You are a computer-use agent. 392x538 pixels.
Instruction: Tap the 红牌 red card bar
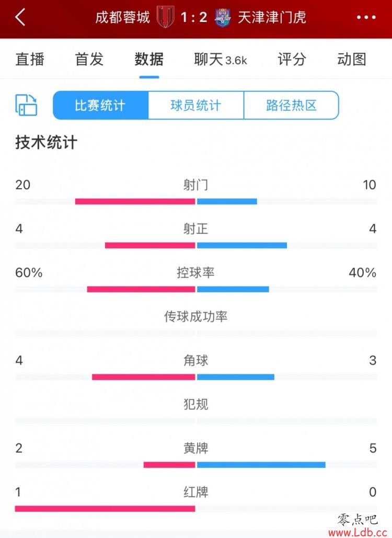click(x=105, y=509)
